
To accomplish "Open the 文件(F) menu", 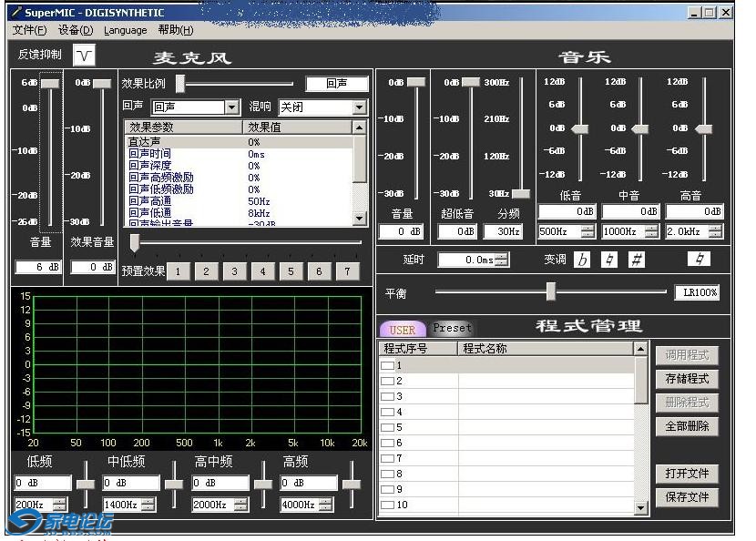I will tap(29, 30).
